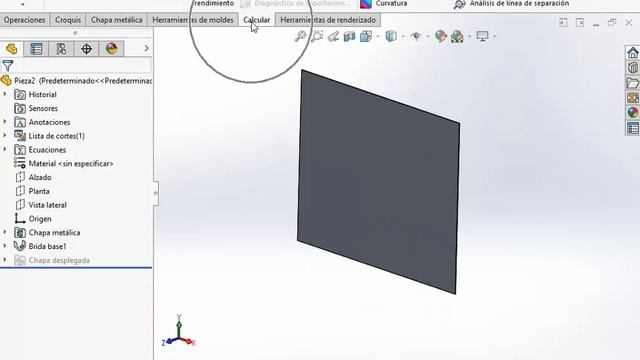640x360 pixels.
Task: Expand the Historial node
Action: tap(5, 94)
